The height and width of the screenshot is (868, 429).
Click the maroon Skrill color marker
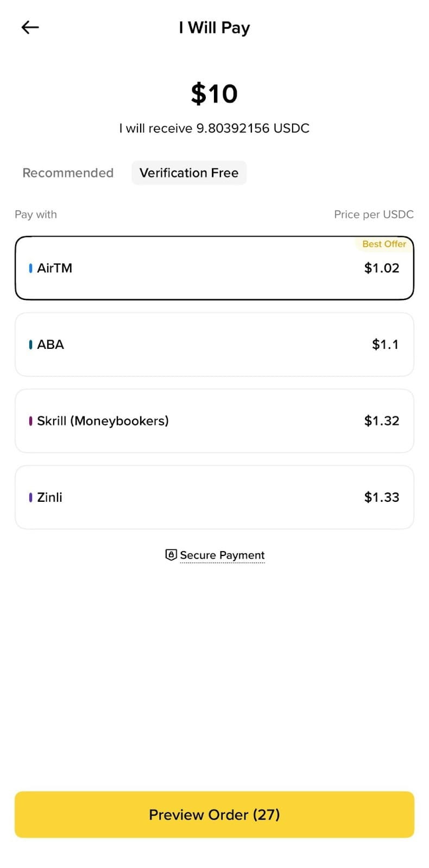[30, 421]
